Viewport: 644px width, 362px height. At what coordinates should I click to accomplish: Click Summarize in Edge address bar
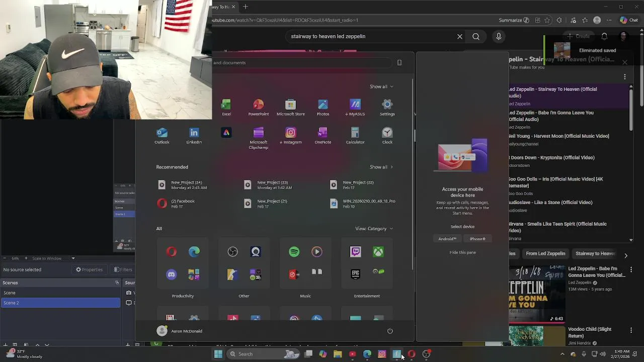[514, 20]
